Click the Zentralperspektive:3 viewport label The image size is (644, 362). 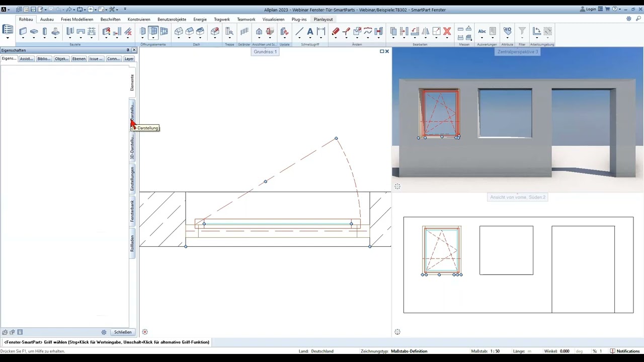tap(517, 52)
